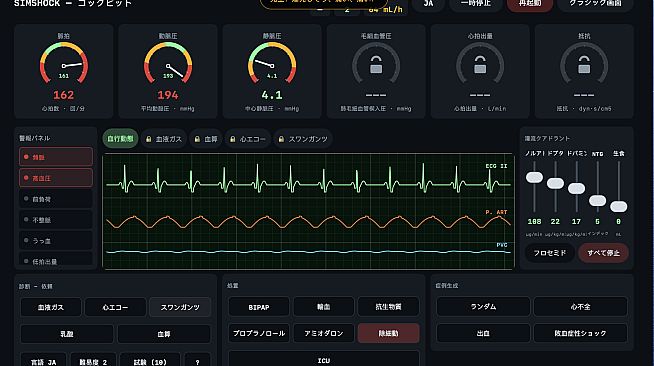Click the lock icon on the 心エコー tab

pyautogui.click(x=233, y=139)
